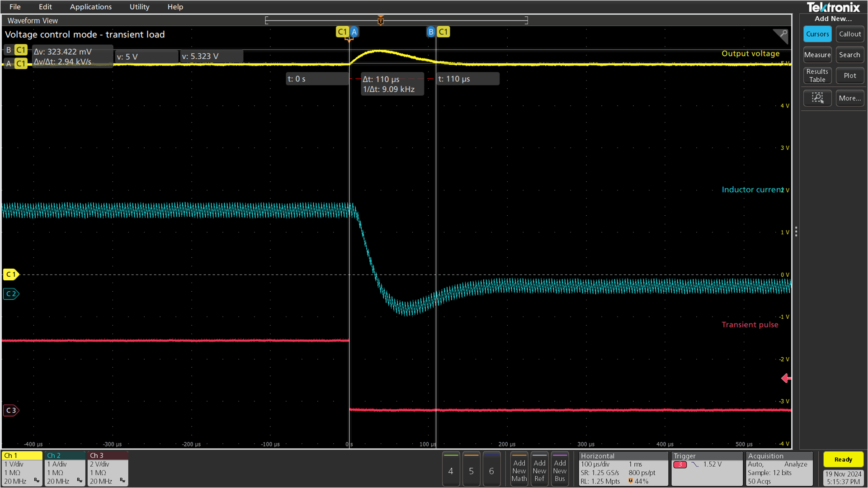Click the Δt 110 µs cursor readout
The image size is (868, 488).
pyautogui.click(x=392, y=84)
